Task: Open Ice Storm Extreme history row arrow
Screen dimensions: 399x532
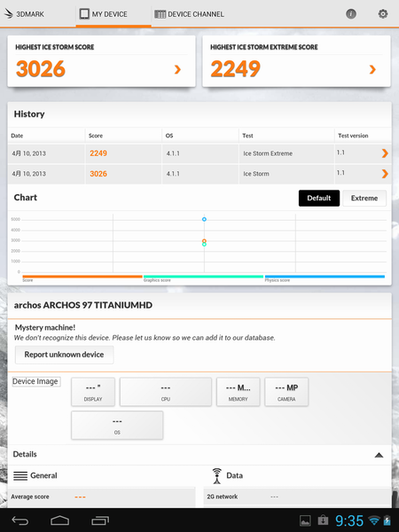Action: 385,153
